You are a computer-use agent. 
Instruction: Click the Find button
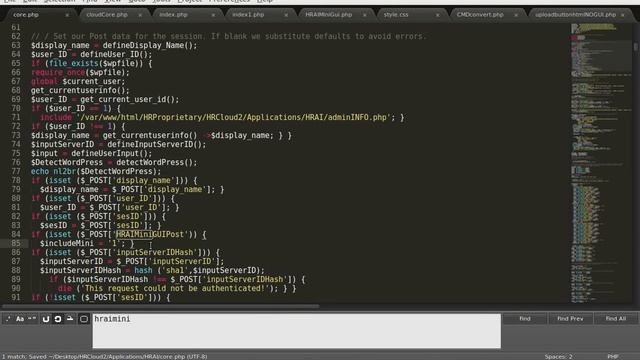coord(524,319)
